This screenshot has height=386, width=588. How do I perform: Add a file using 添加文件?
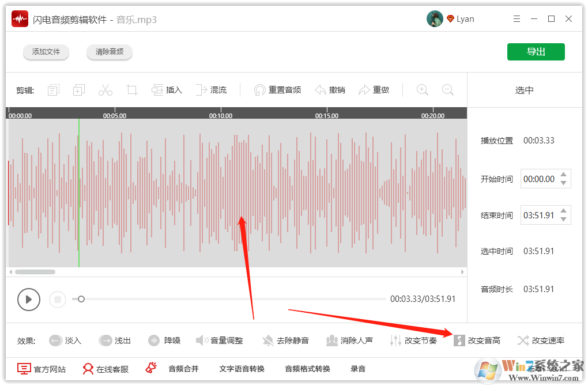point(46,52)
